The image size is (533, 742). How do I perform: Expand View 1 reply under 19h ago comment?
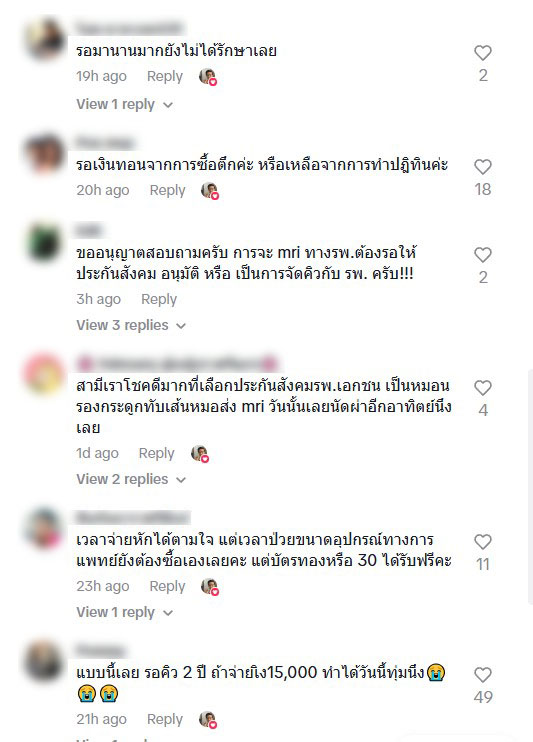tap(124, 104)
